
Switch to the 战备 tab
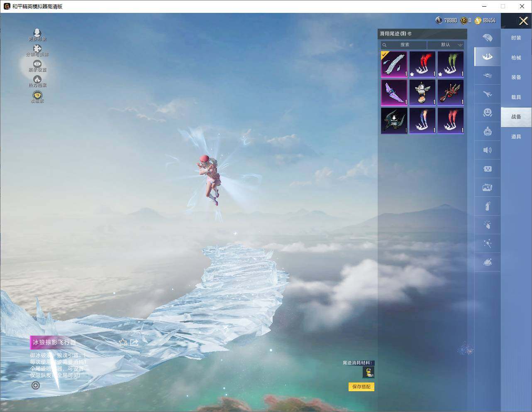[516, 117]
